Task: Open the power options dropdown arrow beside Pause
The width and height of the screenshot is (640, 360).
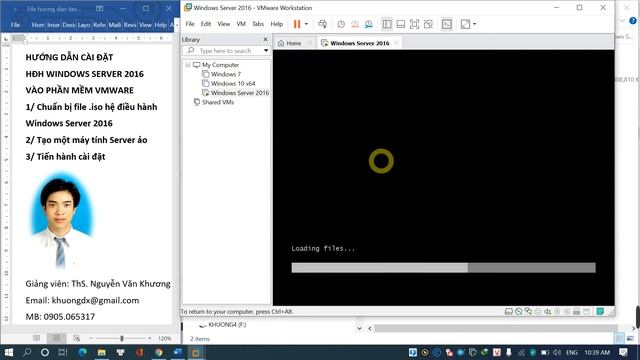Action: coord(306,24)
